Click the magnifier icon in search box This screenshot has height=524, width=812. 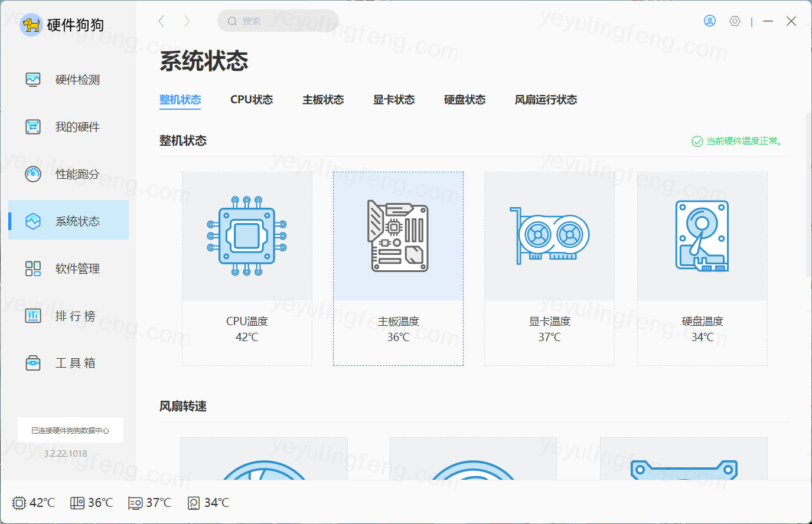(x=232, y=21)
